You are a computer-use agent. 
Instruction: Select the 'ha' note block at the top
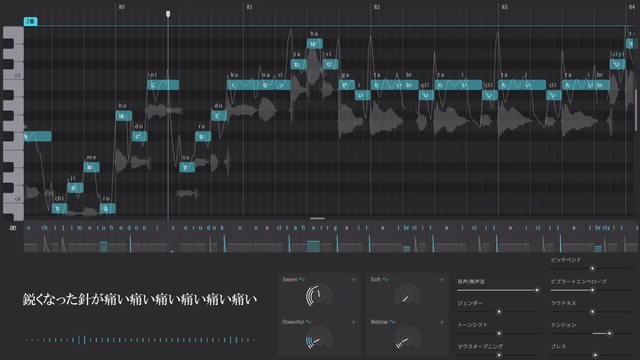tap(315, 44)
